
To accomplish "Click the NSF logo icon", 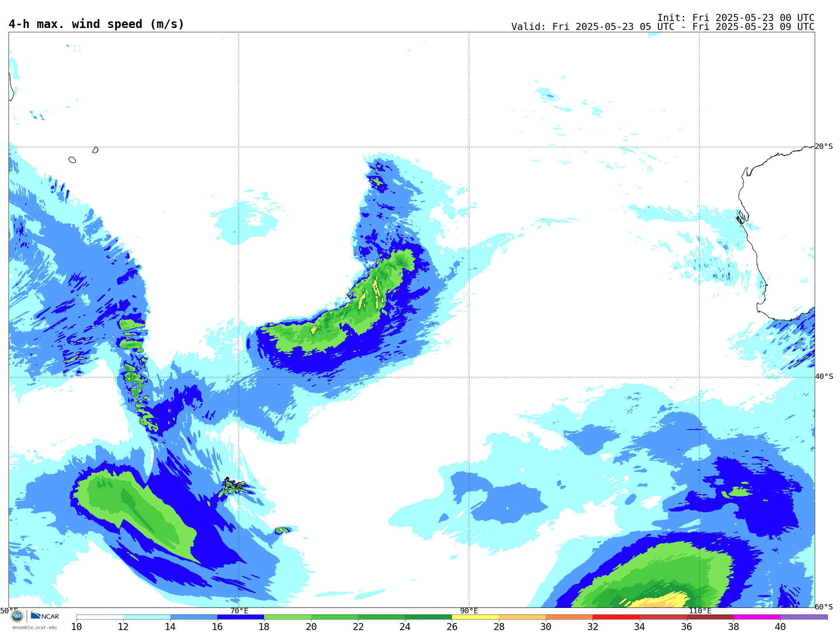I will [17, 616].
